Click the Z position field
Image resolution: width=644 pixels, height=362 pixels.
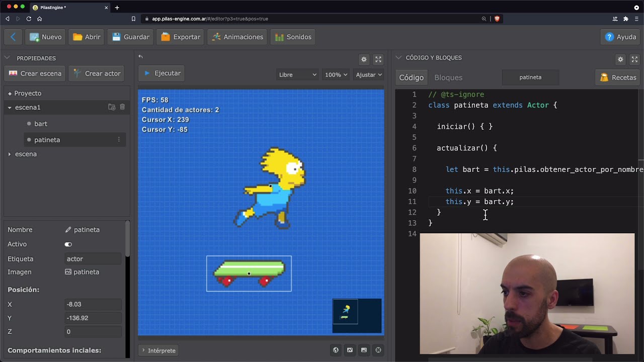click(93, 331)
